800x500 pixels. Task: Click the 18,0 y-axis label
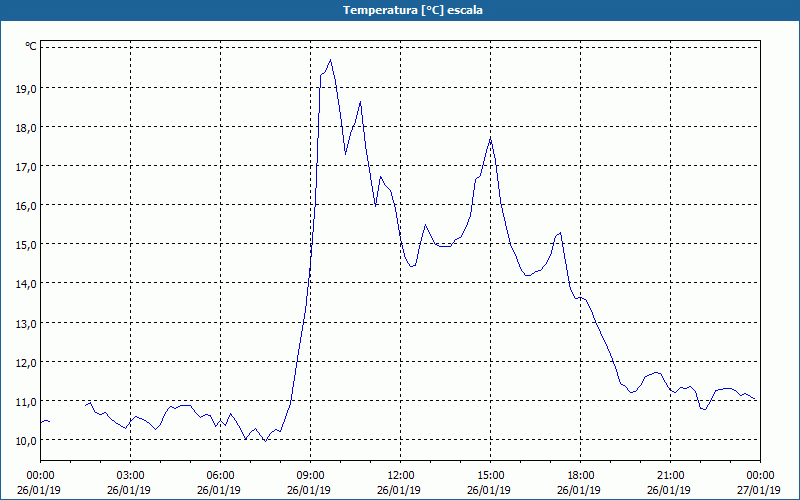(x=27, y=128)
